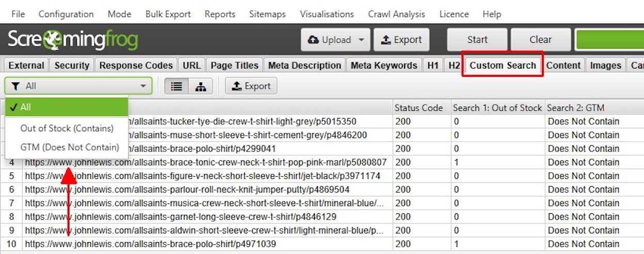
Task: Open the Visualisations menu
Action: [327, 14]
